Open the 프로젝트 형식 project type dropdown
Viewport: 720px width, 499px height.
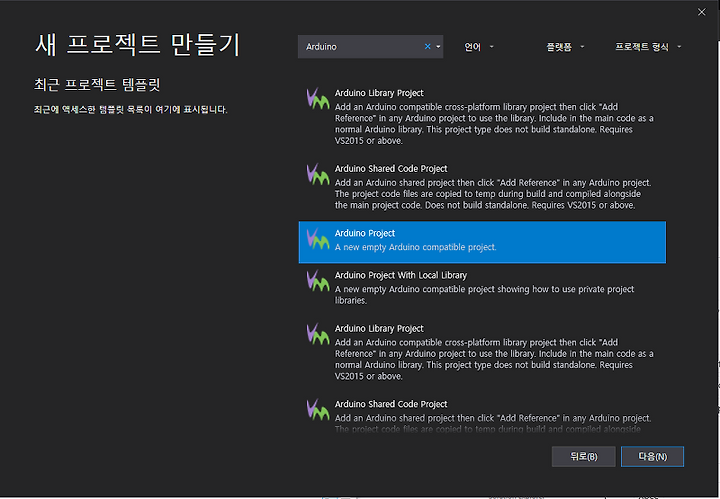pyautogui.click(x=648, y=47)
